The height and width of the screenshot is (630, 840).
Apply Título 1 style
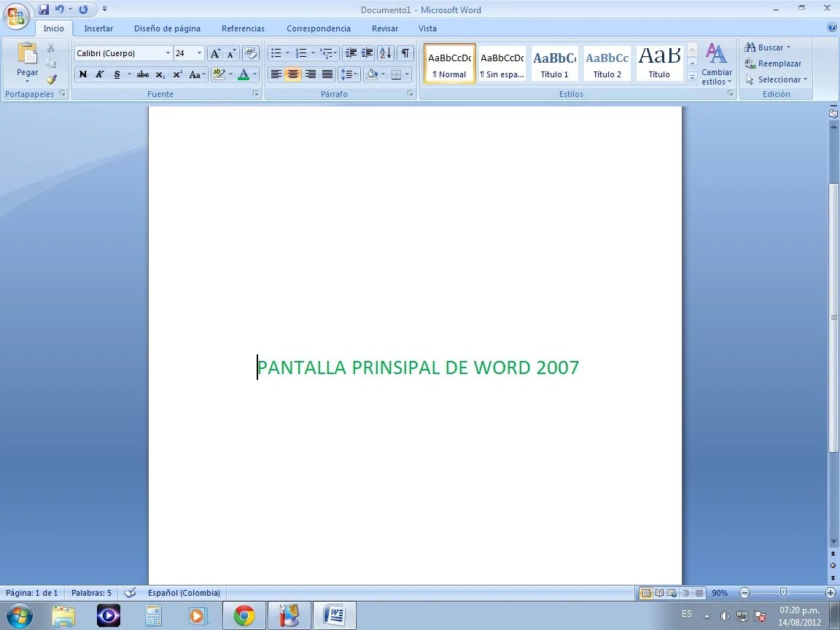click(554, 63)
